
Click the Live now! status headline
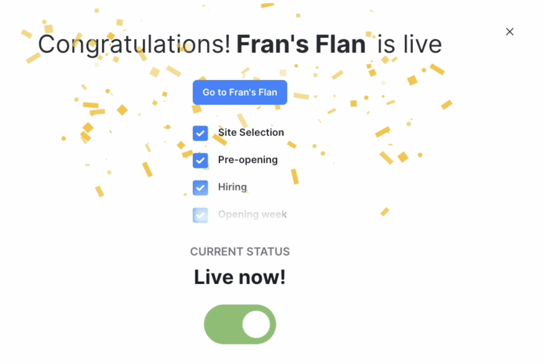[x=240, y=277]
